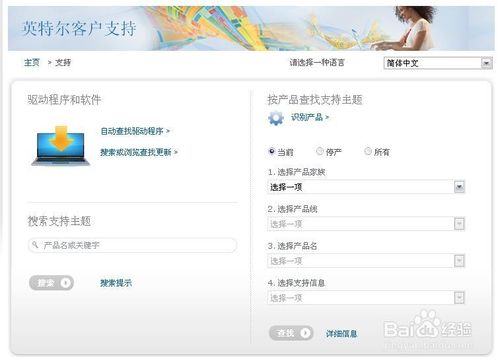The width and height of the screenshot is (500, 363).
Task: Open the 详细信息 link
Action: [x=341, y=333]
